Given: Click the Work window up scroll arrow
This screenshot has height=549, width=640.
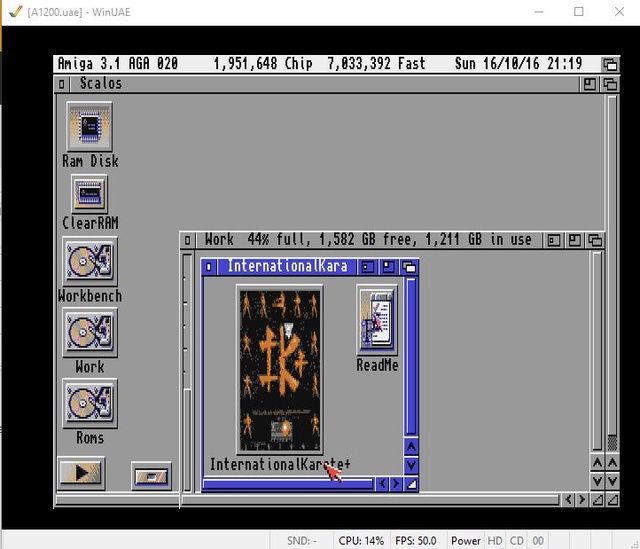Looking at the screenshot, I should pyautogui.click(x=597, y=462).
